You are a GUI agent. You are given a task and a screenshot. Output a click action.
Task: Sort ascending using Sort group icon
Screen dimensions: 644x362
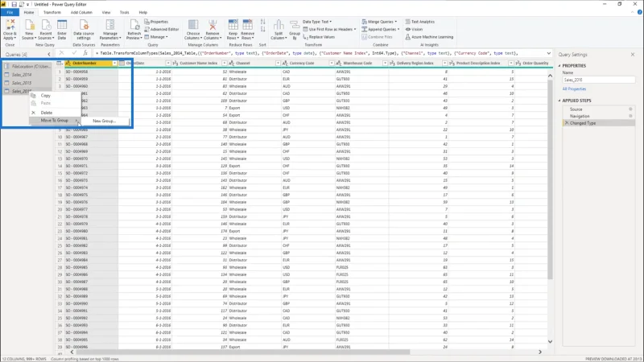263,22
